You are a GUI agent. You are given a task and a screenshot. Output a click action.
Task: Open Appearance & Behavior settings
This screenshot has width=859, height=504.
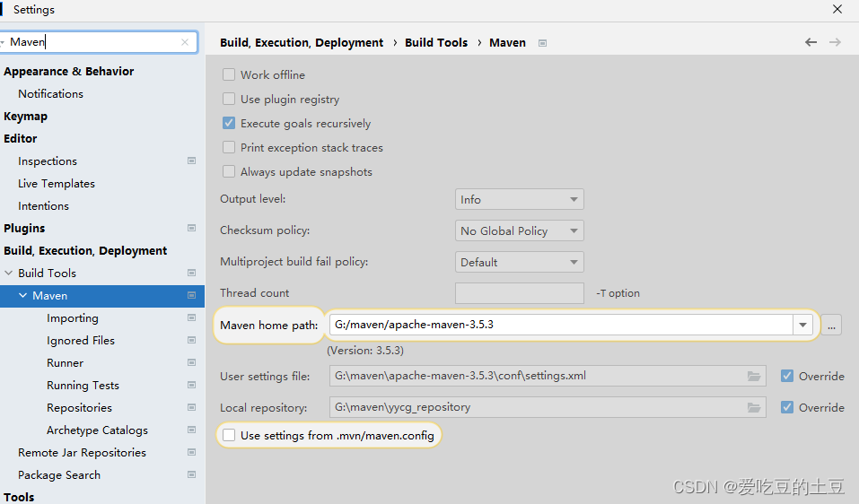coord(68,71)
